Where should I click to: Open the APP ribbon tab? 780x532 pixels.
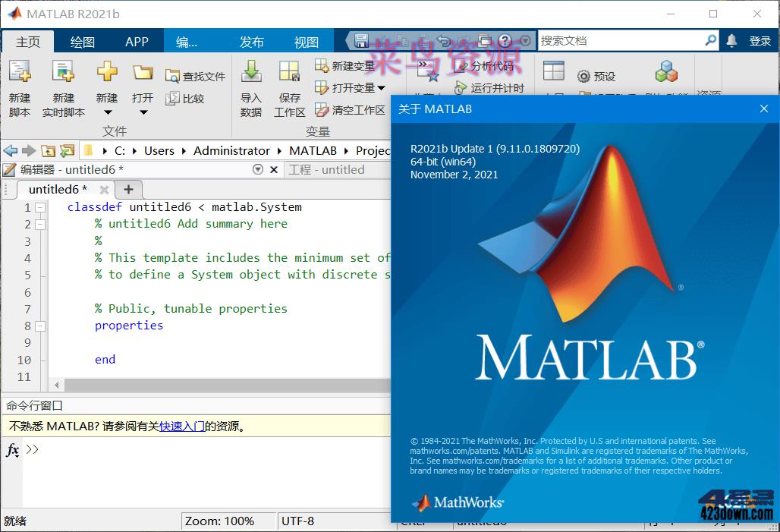[137, 42]
